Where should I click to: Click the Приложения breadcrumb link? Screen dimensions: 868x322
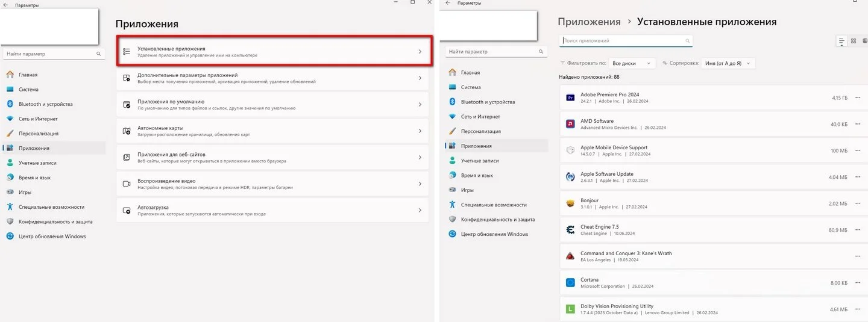(589, 22)
